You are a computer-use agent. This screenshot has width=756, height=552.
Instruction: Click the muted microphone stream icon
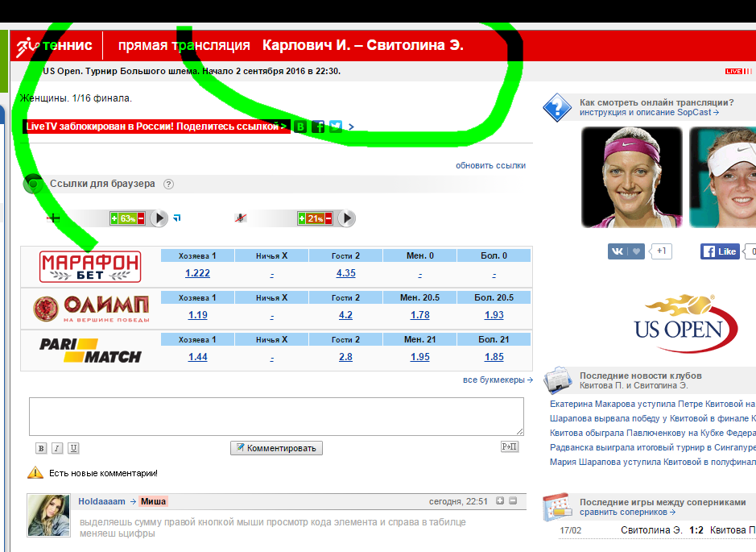click(x=240, y=218)
